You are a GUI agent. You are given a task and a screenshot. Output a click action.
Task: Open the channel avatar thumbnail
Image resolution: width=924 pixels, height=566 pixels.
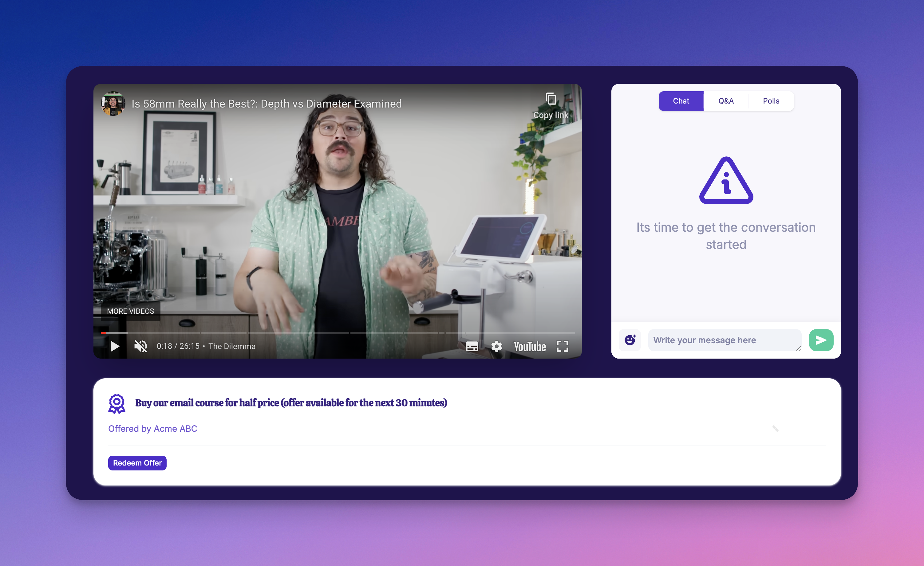[x=113, y=104]
